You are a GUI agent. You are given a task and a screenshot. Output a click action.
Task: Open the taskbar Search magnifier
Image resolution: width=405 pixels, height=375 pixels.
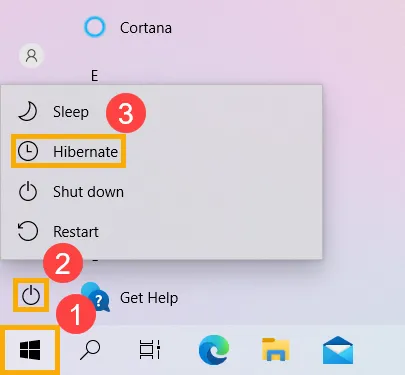[x=90, y=350]
